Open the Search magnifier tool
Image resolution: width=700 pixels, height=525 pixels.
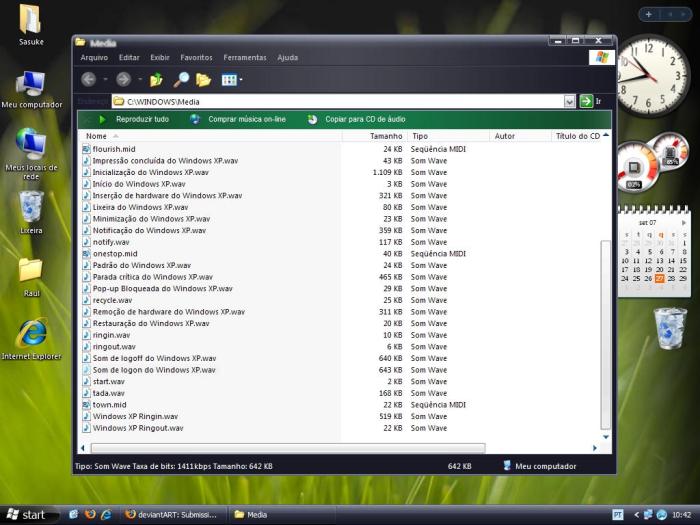click(x=181, y=79)
